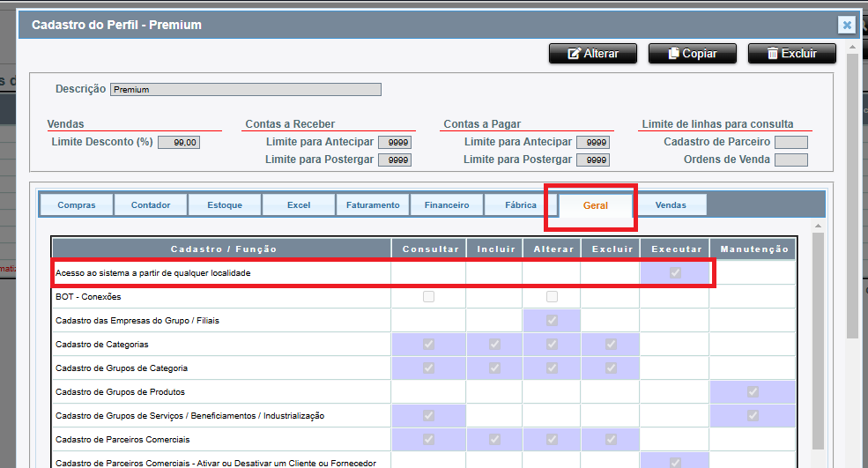
Task: Click the permissions table vertical scrollbar
Action: coord(819,353)
